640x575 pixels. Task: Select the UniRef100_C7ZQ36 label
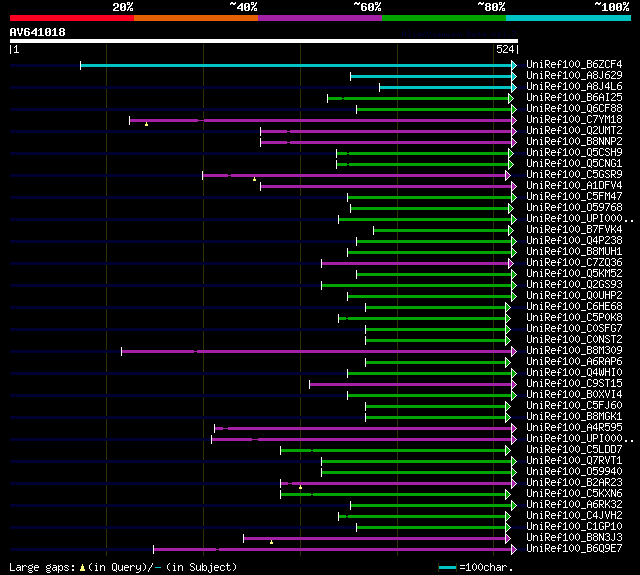(574, 263)
